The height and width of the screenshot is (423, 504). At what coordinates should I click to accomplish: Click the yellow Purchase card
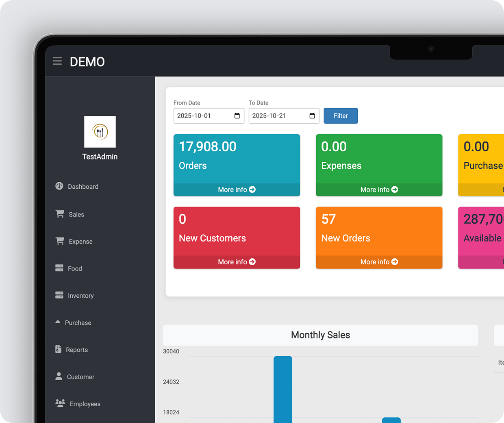pyautogui.click(x=481, y=165)
